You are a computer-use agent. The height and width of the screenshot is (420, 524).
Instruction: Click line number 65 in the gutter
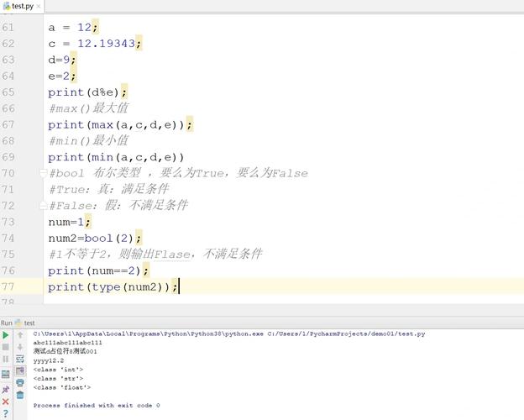click(x=8, y=92)
